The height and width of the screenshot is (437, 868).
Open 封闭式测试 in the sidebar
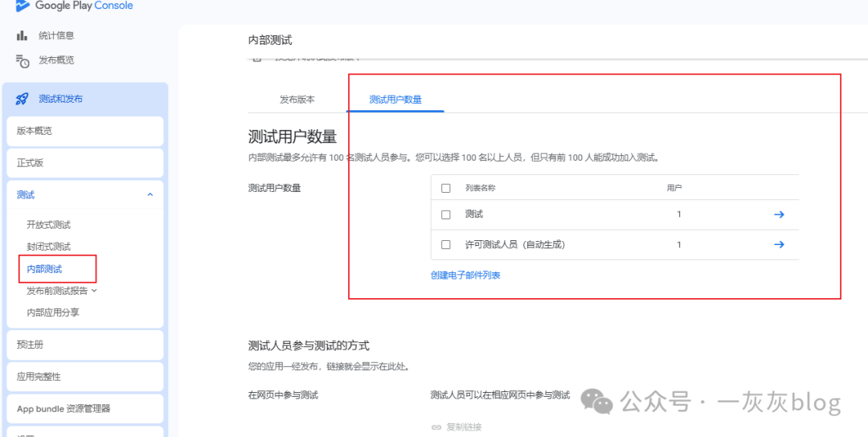pos(49,247)
